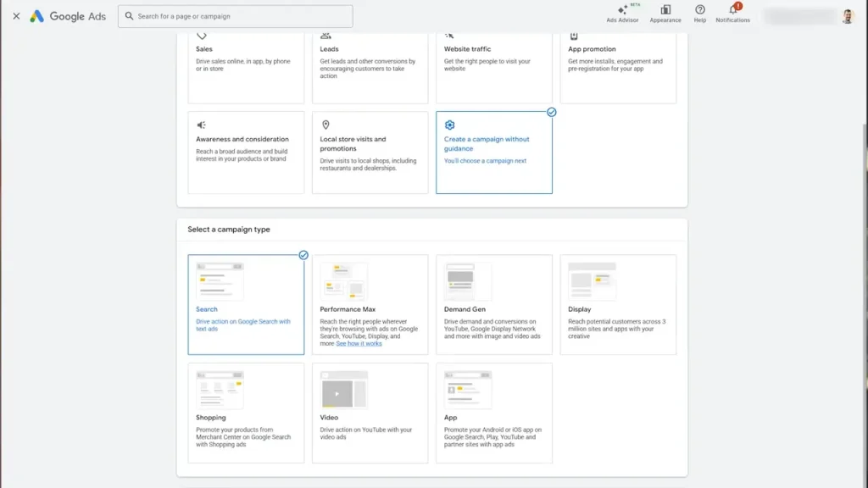Image resolution: width=868 pixels, height=488 pixels.
Task: Click the megaphone icon on Awareness and consideration
Action: coord(202,124)
